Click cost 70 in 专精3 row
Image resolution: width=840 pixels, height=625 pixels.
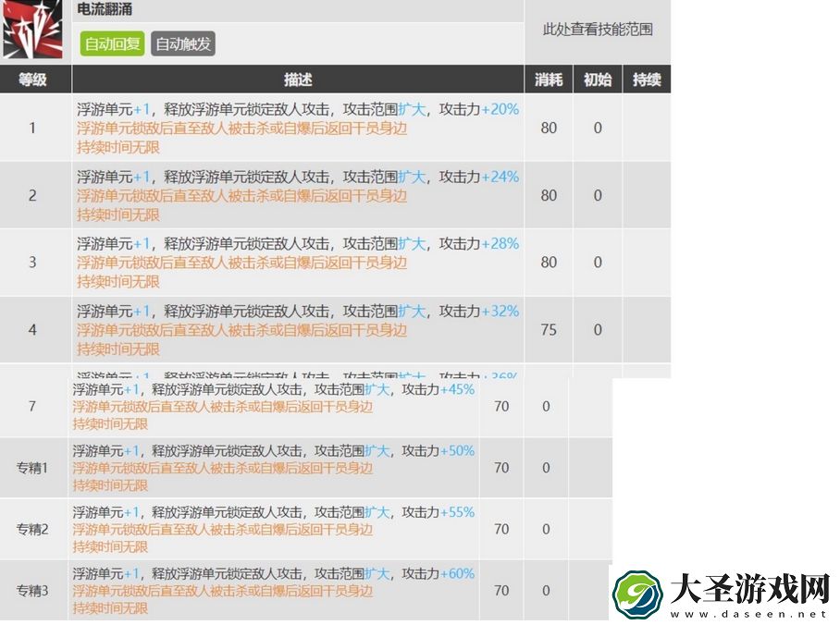point(501,591)
